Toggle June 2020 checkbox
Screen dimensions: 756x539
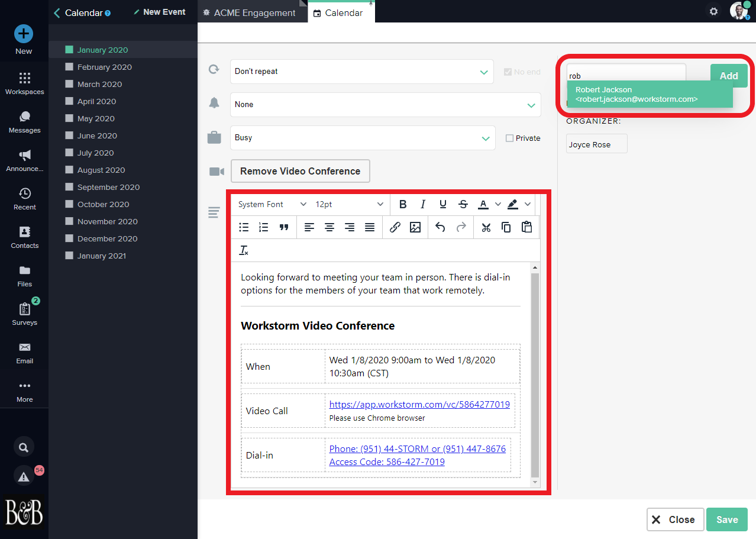(69, 135)
